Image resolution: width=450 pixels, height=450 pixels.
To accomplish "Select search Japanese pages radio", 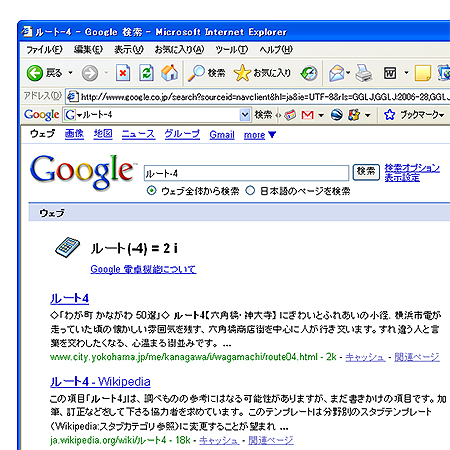I will 250,191.
